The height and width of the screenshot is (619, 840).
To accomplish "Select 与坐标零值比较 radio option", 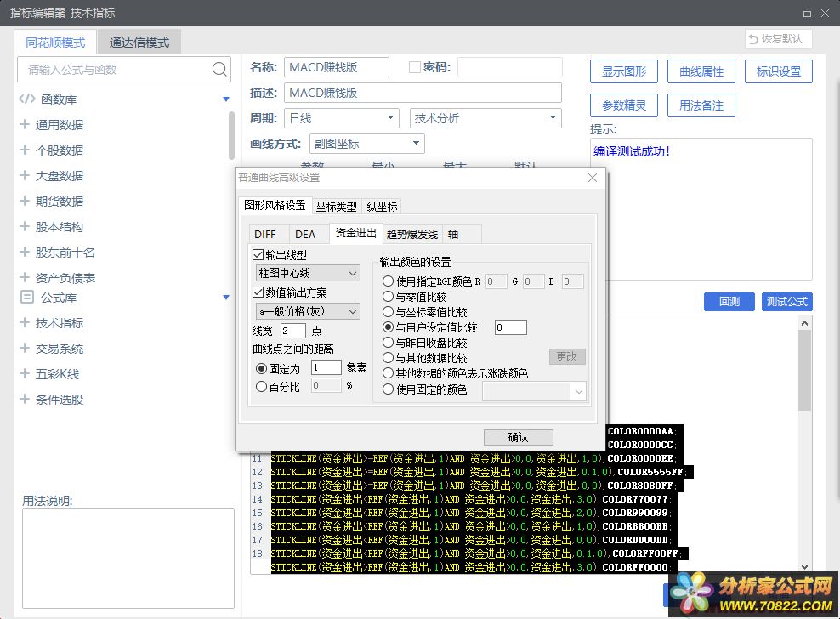I will [x=388, y=311].
